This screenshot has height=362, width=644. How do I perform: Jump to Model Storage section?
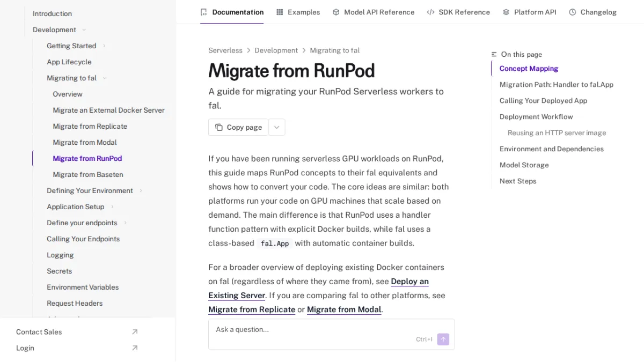point(524,165)
